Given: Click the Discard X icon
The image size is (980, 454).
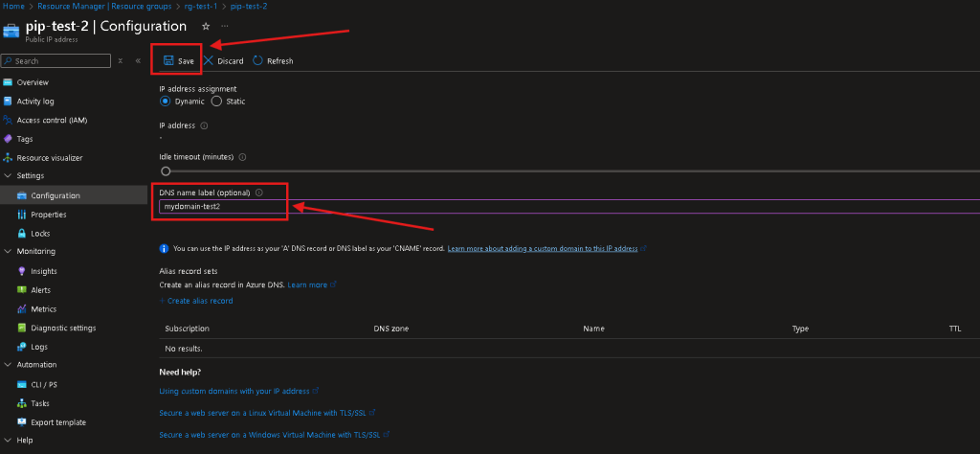Looking at the screenshot, I should tap(209, 60).
